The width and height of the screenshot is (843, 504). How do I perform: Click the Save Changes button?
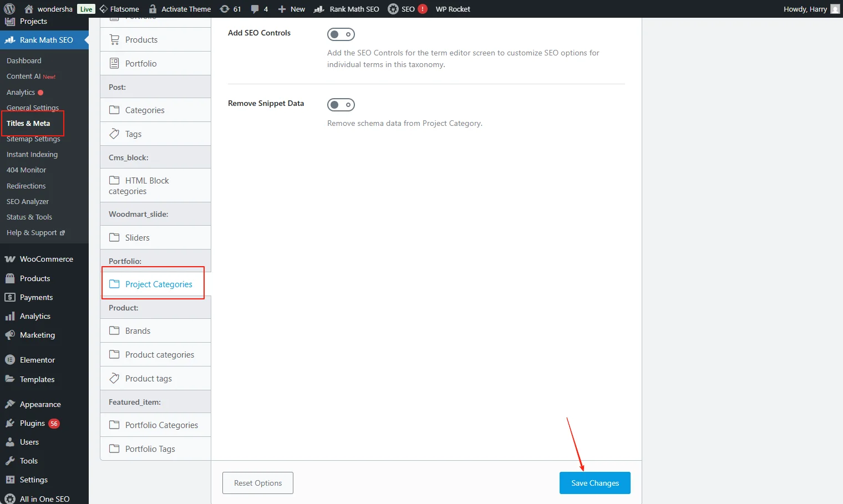point(595,483)
